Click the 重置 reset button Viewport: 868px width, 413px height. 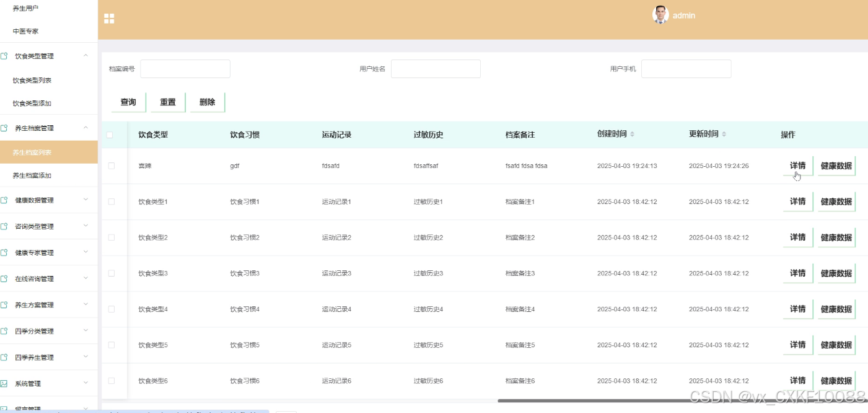click(x=168, y=102)
